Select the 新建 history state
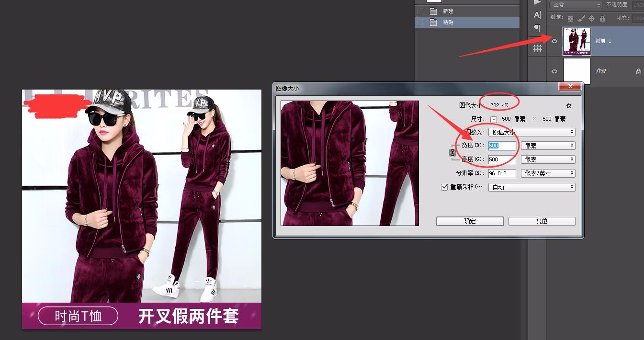The height and width of the screenshot is (340, 644). pos(448,11)
